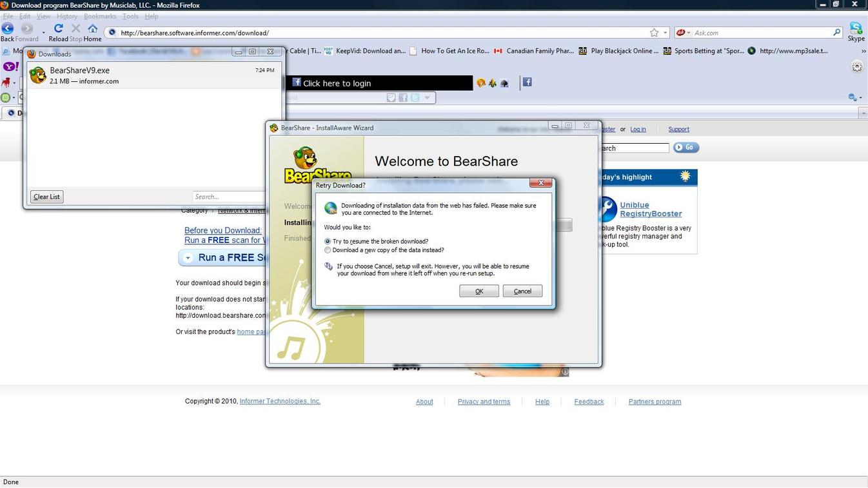Click the Ask.com search field

tap(762, 33)
